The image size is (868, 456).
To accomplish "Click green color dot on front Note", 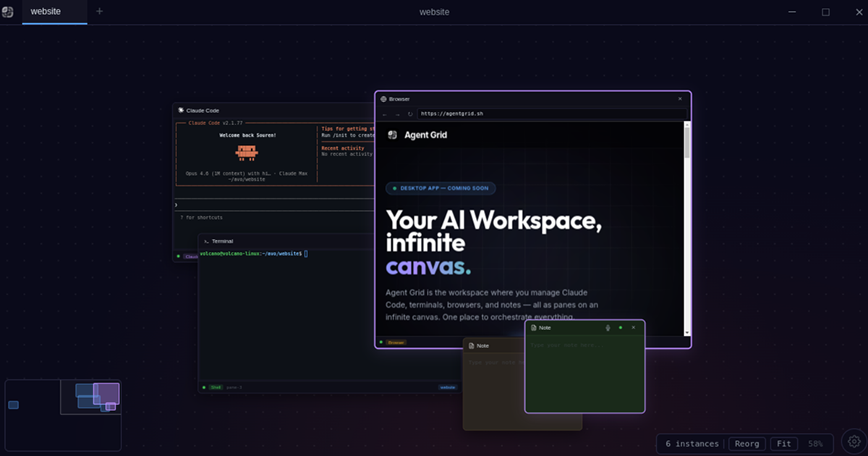I will [621, 328].
